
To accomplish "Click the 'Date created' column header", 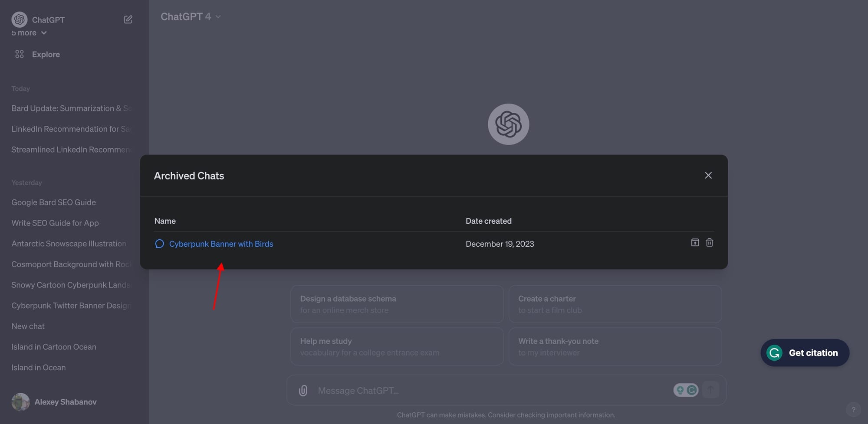I will 489,221.
